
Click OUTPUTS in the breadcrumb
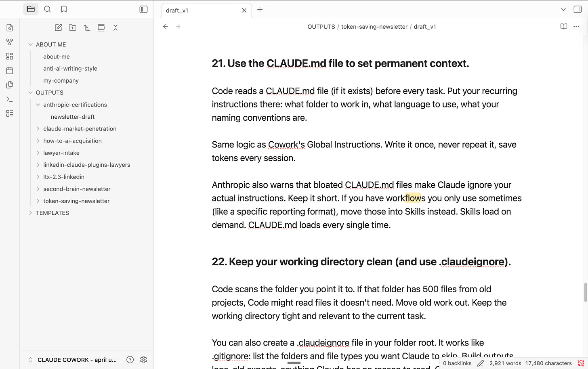(321, 27)
